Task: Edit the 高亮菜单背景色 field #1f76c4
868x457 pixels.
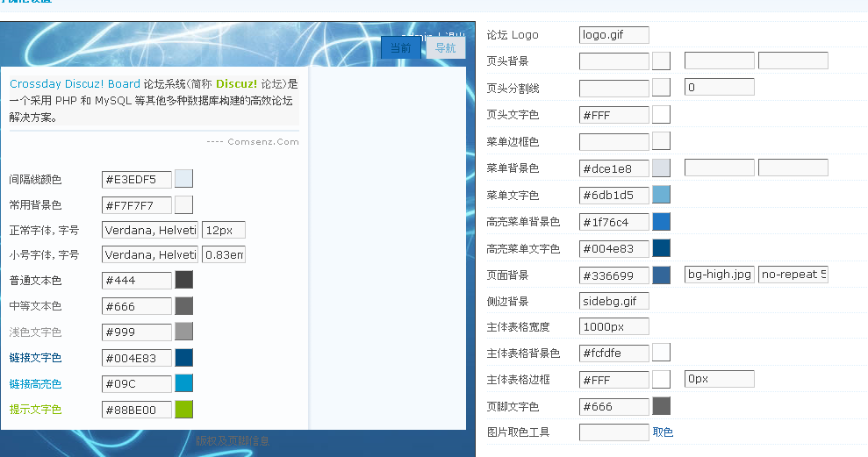Action: tap(613, 222)
